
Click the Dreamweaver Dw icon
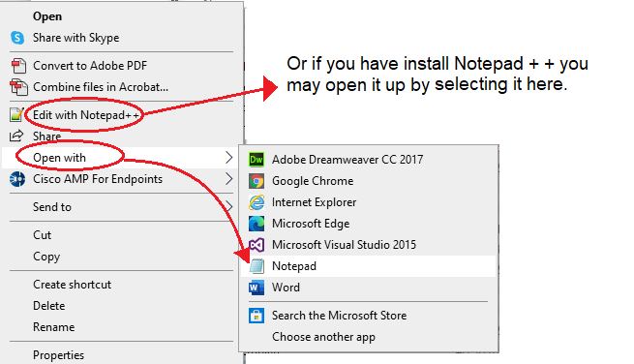[257, 160]
